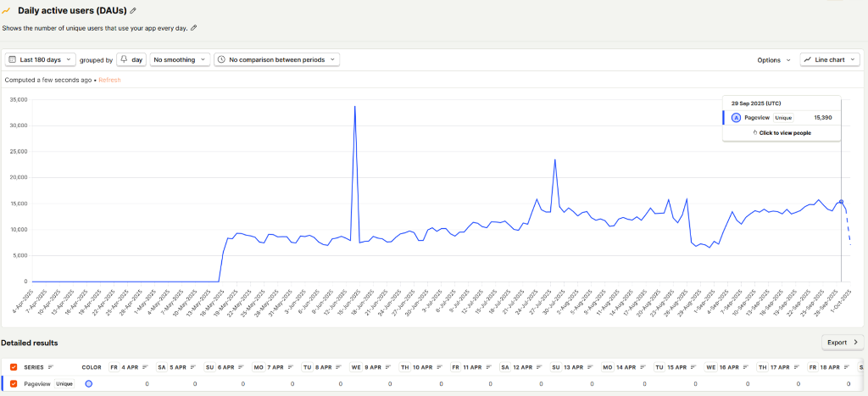The height and width of the screenshot is (396, 868).
Task: Expand the No smoothing dropdown
Action: coord(180,60)
